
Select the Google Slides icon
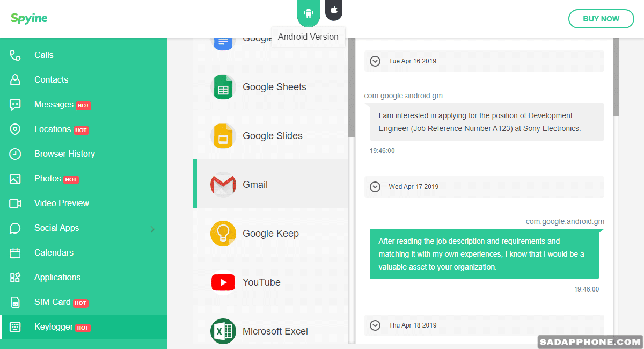pos(223,136)
